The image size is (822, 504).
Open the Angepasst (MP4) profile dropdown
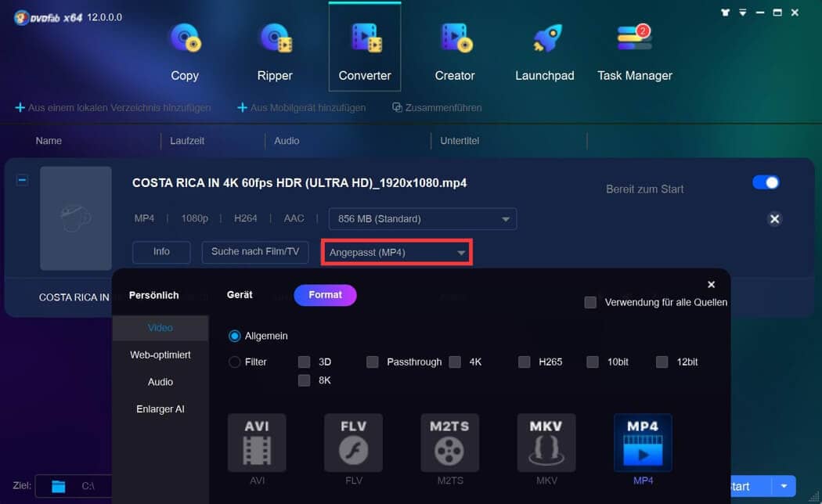(x=396, y=252)
